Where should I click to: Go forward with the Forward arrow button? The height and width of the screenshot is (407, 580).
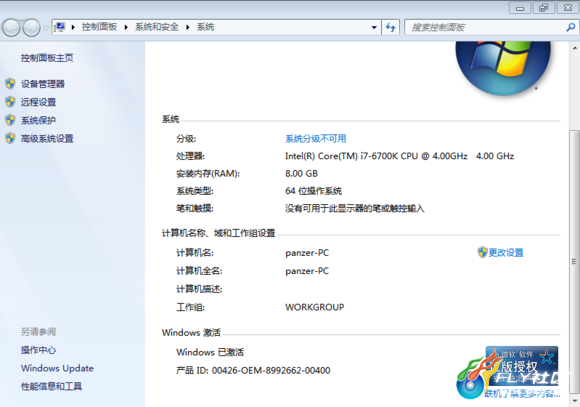[32, 27]
